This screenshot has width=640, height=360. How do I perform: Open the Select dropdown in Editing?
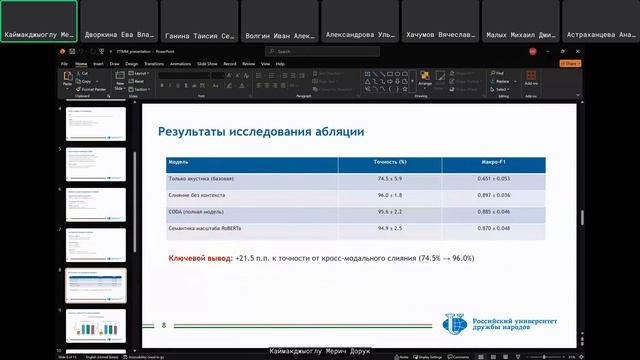pos(500,89)
